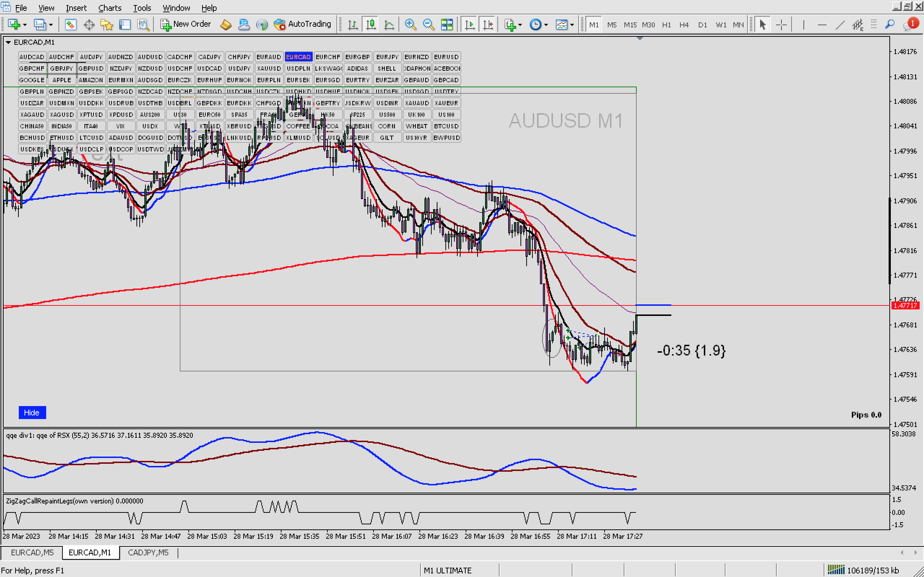Click the Tile Windows icon
The image size is (924, 577).
tap(447, 25)
